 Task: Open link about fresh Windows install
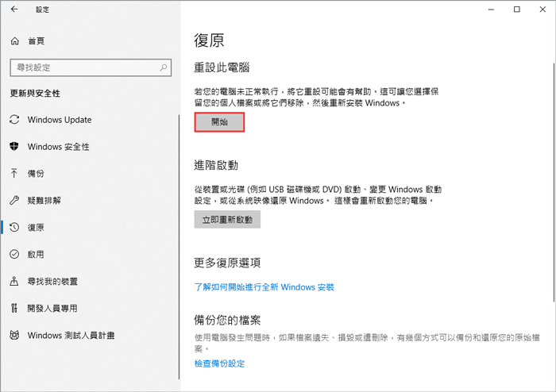tap(264, 287)
